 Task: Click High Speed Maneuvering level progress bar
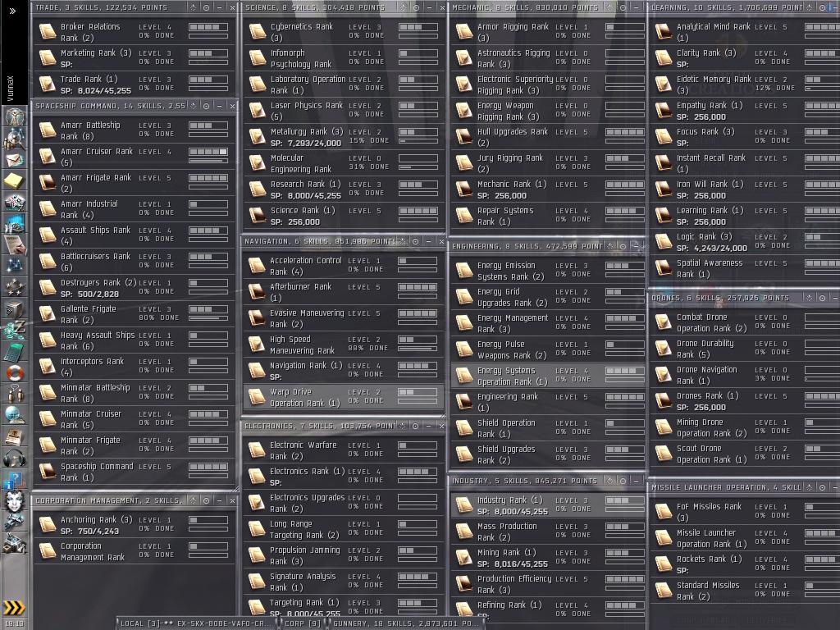[x=418, y=344]
